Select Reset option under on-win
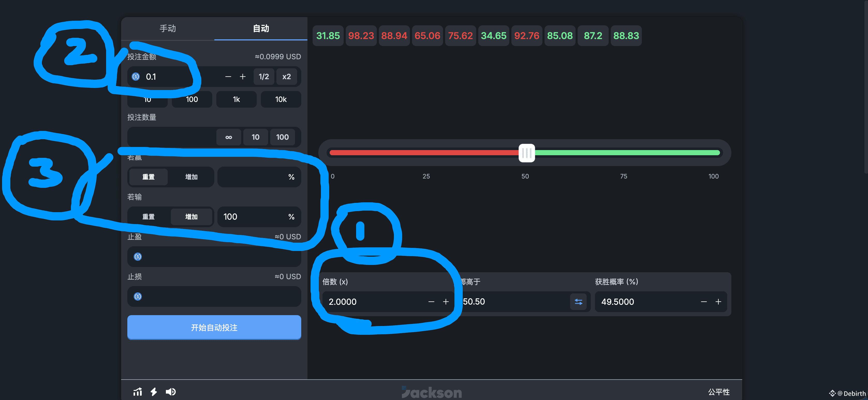 click(148, 177)
